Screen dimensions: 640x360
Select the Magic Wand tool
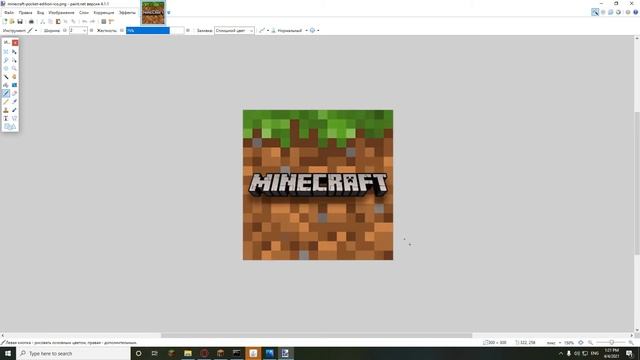[6, 77]
